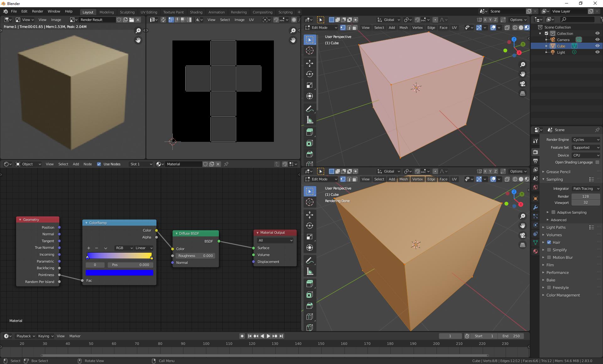Hide the Light object using its eye icon

[597, 52]
